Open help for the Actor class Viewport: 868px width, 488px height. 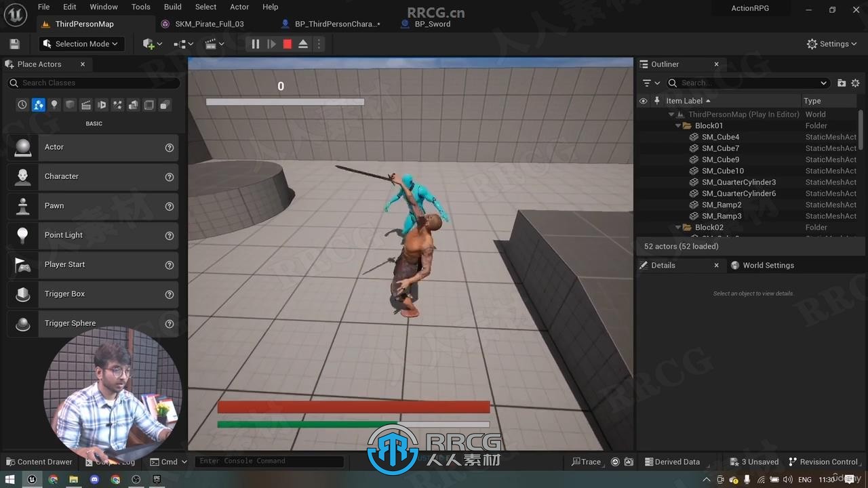[x=170, y=148]
